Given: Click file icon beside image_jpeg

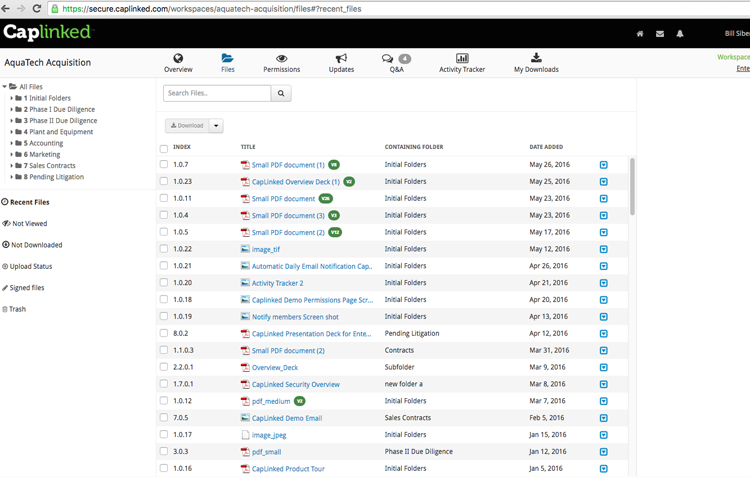Looking at the screenshot, I should [x=245, y=435].
